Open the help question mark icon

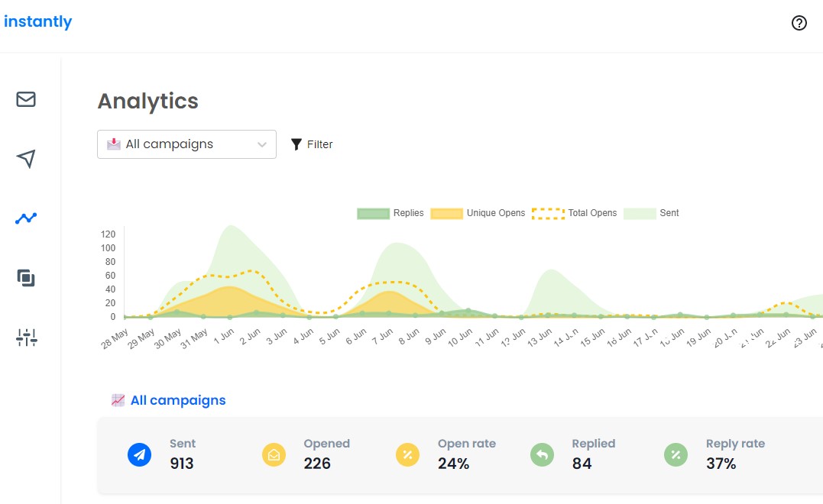point(799,23)
